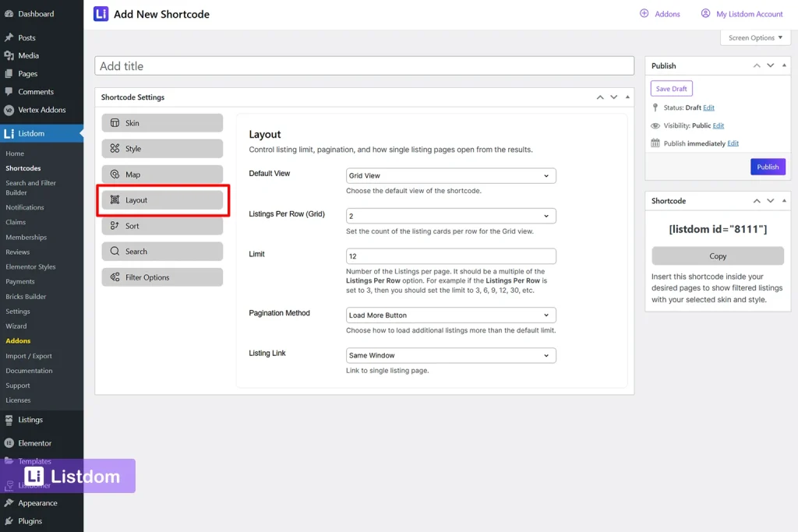798x532 pixels.
Task: Switch to the Sort settings section
Action: pos(161,225)
